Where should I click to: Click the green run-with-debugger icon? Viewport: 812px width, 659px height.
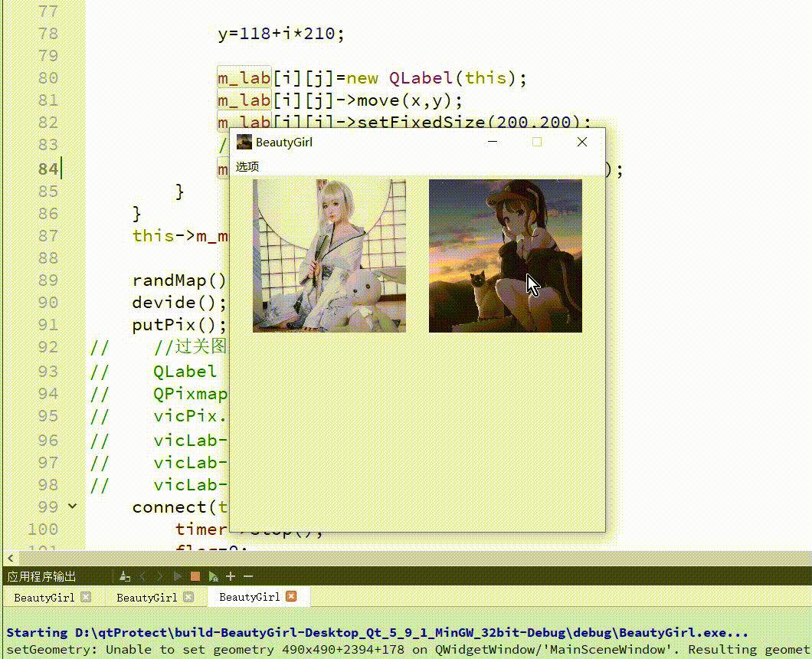tap(214, 576)
